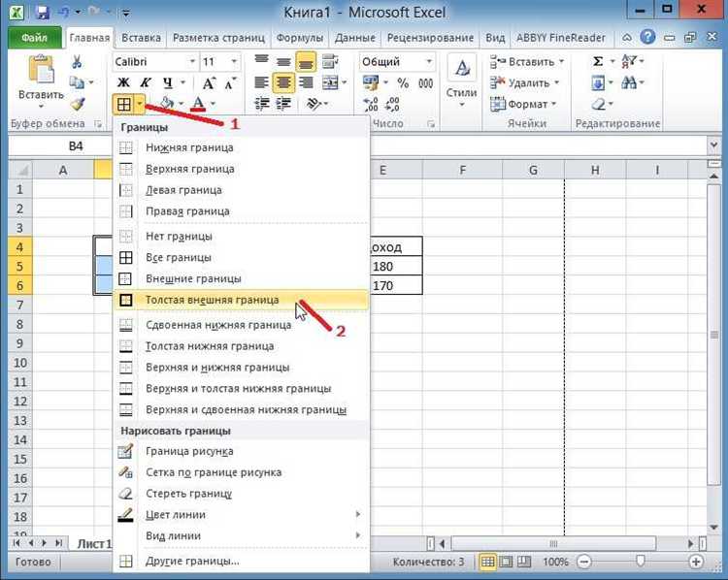Click the Percent style icon
The height and width of the screenshot is (580, 728).
click(403, 83)
